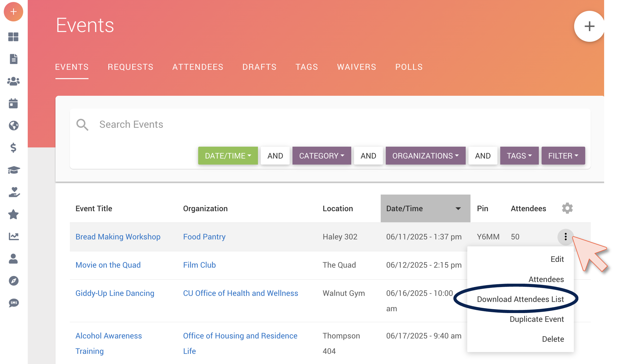Toggle the AND operator after CATEGORY
617x364 pixels.
[368, 156]
